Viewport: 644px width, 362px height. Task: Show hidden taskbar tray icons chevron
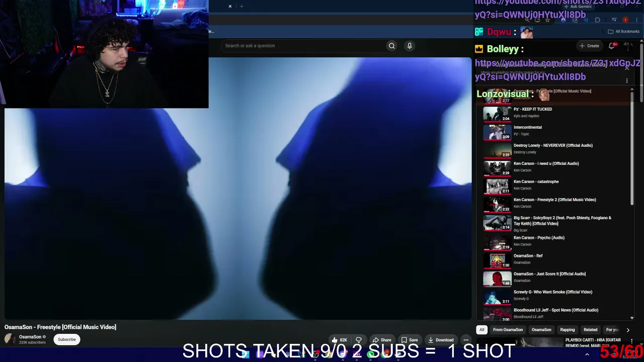pyautogui.click(x=587, y=354)
